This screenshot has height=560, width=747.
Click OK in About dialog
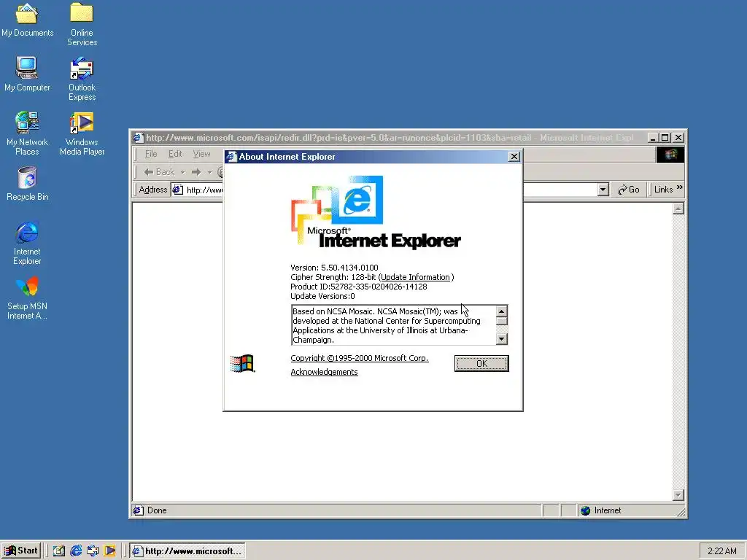coord(481,363)
